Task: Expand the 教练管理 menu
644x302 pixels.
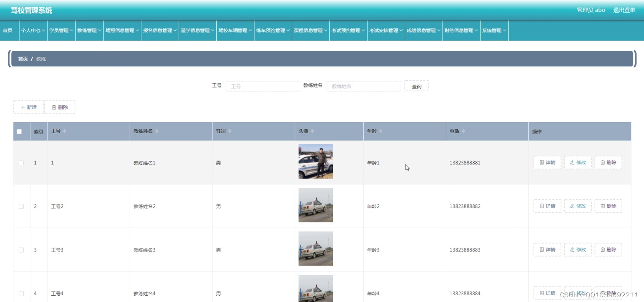Action: coord(89,30)
